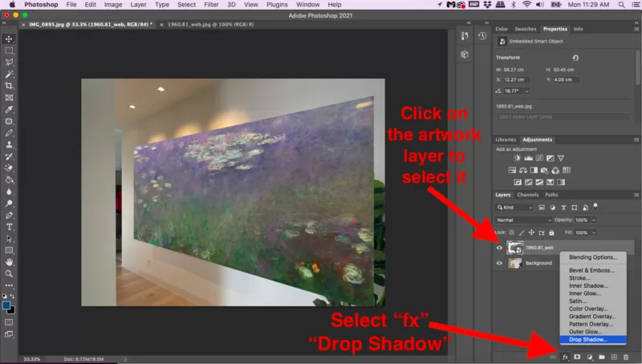642x364 pixels.
Task: Switch to the Channels tab
Action: pos(528,195)
